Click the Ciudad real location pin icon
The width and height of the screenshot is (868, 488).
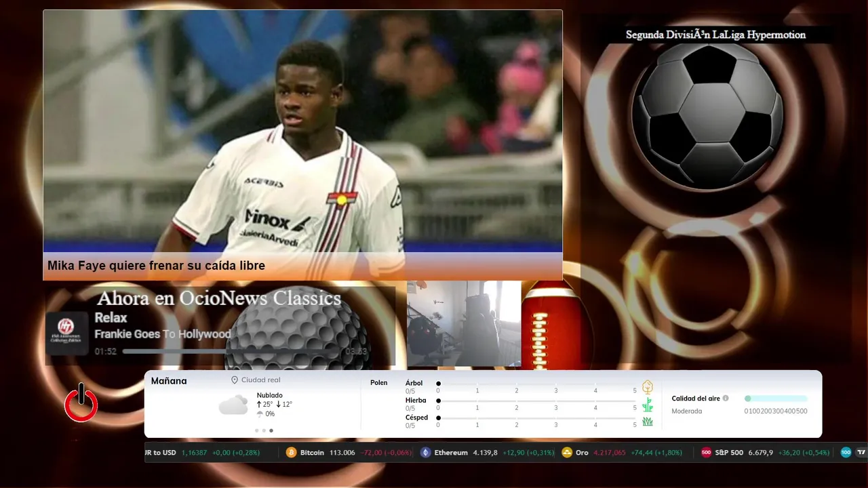pyautogui.click(x=235, y=380)
